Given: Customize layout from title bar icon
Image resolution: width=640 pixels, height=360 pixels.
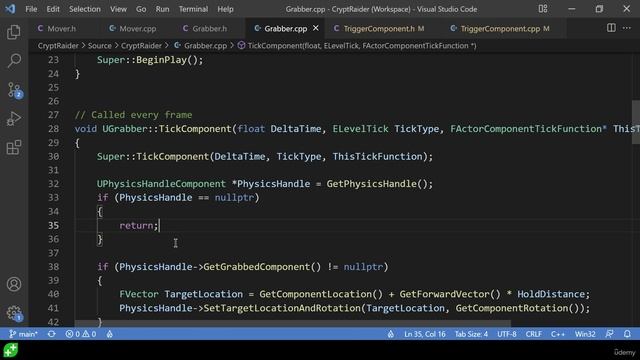Looking at the screenshot, I should click(542, 9).
